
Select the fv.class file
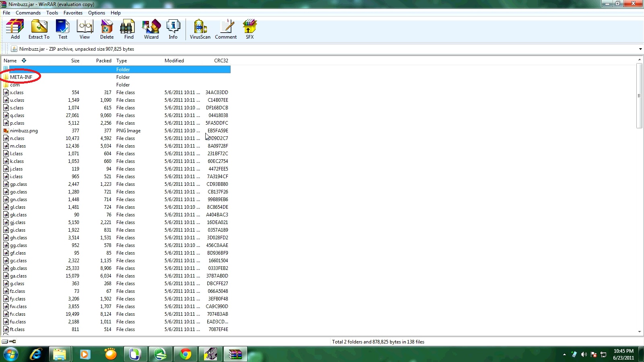coord(18,314)
